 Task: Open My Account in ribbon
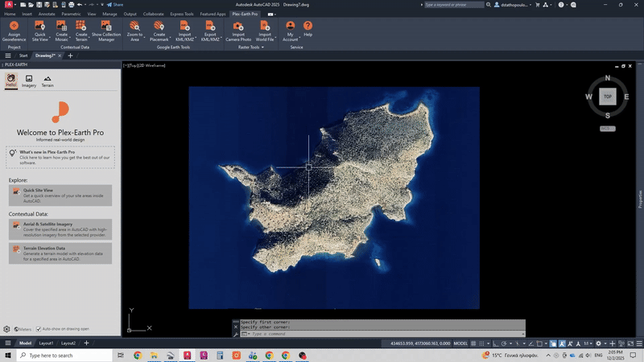[x=290, y=31]
